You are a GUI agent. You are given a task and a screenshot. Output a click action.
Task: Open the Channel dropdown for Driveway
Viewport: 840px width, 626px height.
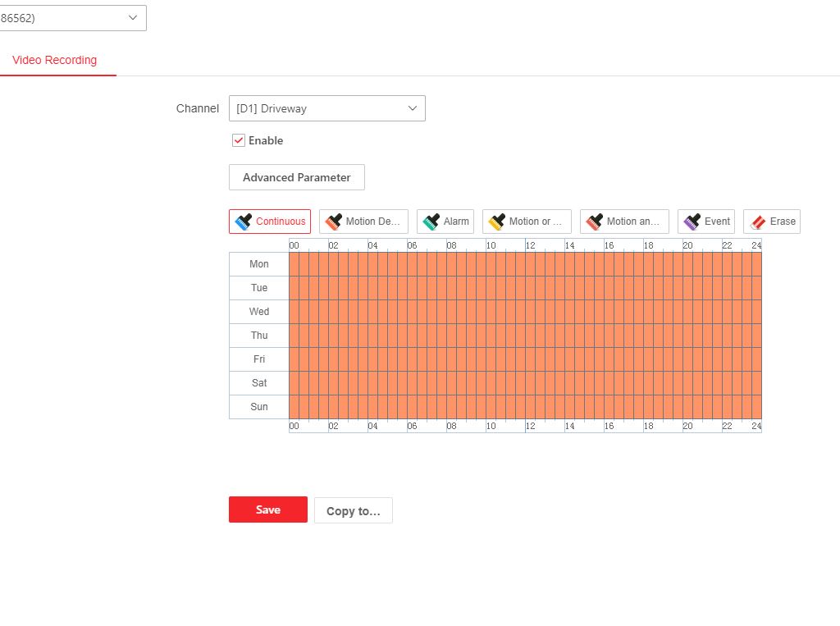(326, 108)
